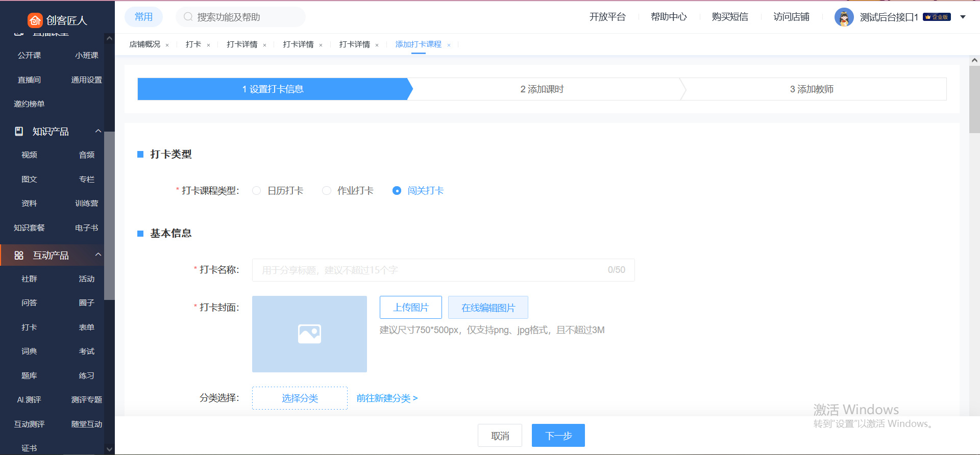This screenshot has width=980, height=455.
Task: Switch to the 打卡 tab
Action: [x=193, y=44]
